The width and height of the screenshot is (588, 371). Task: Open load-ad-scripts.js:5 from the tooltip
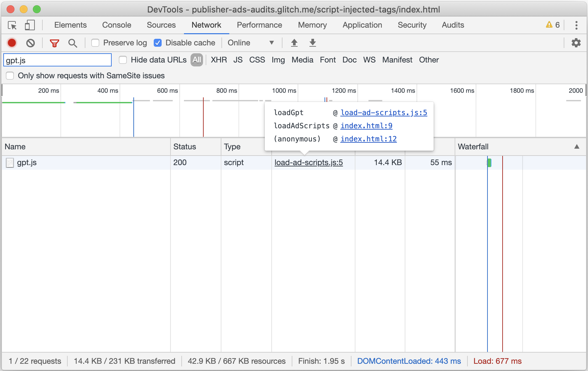(x=384, y=112)
